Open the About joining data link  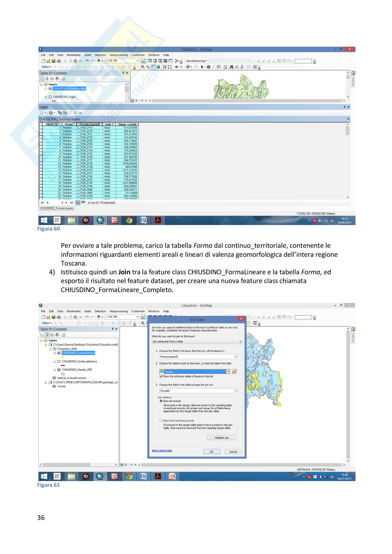click(162, 450)
